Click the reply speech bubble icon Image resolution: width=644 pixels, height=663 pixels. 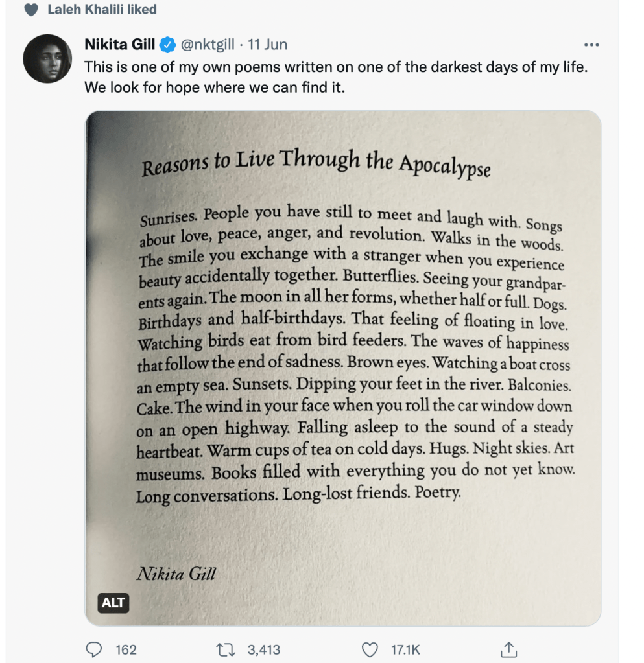pyautogui.click(x=93, y=649)
